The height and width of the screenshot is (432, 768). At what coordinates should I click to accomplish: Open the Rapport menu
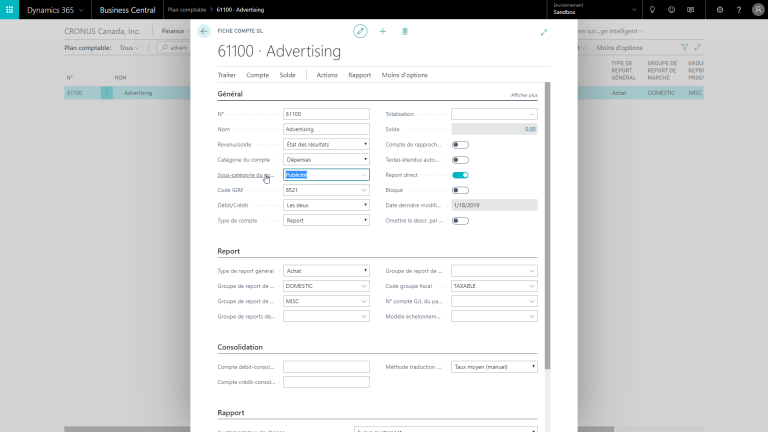click(x=360, y=75)
